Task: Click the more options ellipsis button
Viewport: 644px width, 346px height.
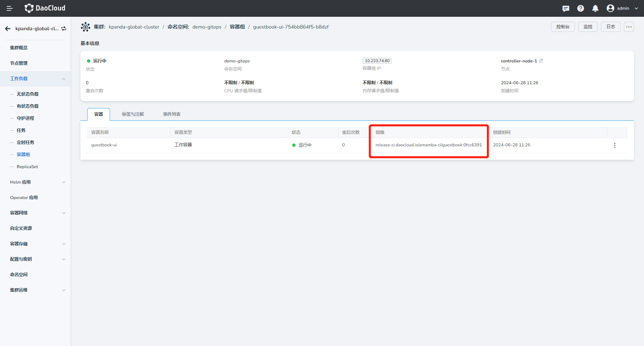Action: (x=629, y=27)
